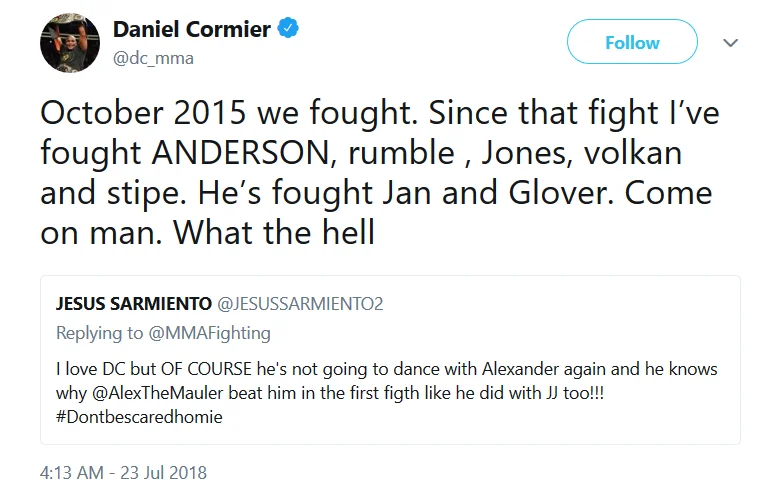This screenshot has width=781, height=482.
Task: Open the #Dontbescaredhomie hashtag
Action: click(x=139, y=417)
